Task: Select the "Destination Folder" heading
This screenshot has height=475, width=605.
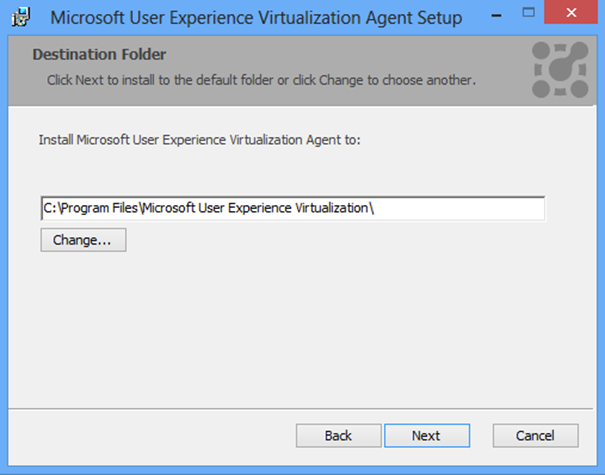Action: [99, 54]
